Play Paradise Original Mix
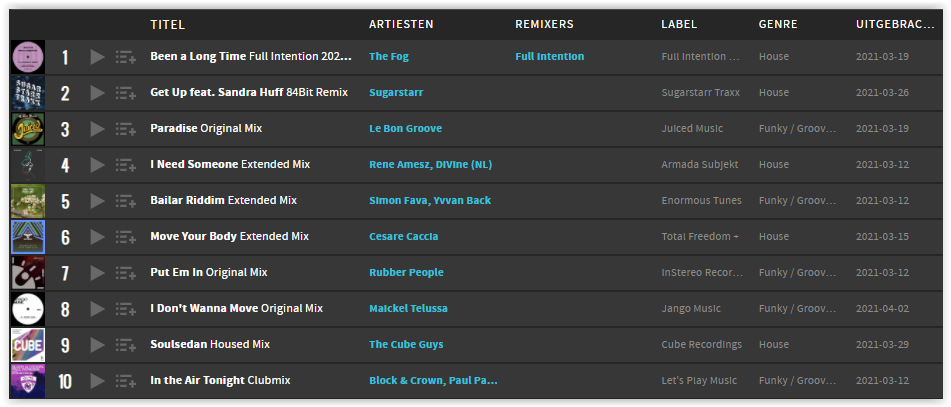The image size is (951, 407). [97, 129]
